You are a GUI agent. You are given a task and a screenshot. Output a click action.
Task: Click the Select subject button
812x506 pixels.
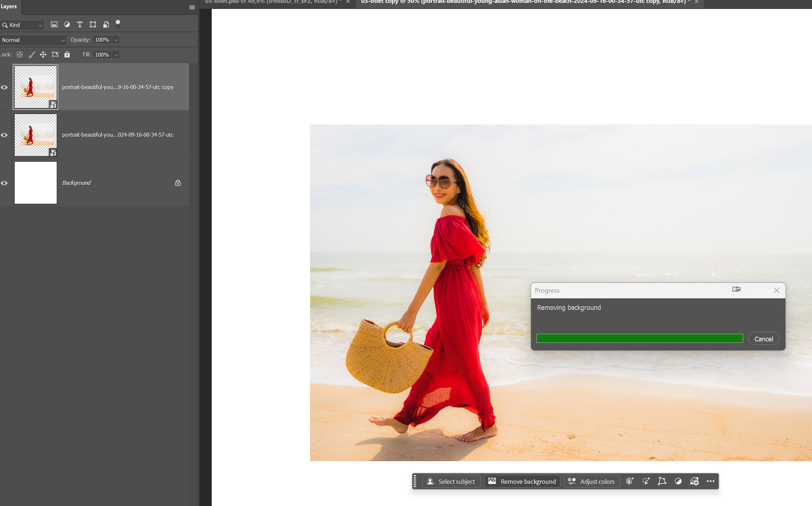point(451,481)
